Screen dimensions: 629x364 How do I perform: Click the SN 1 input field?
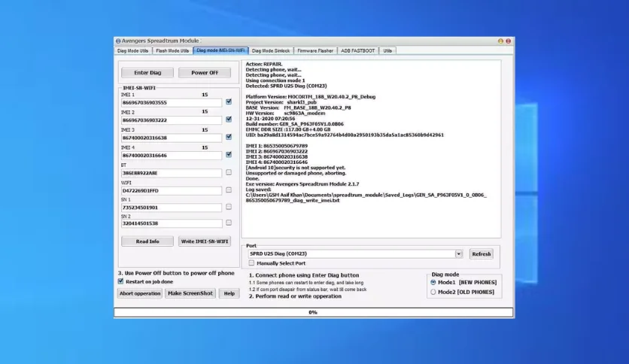[x=172, y=208]
